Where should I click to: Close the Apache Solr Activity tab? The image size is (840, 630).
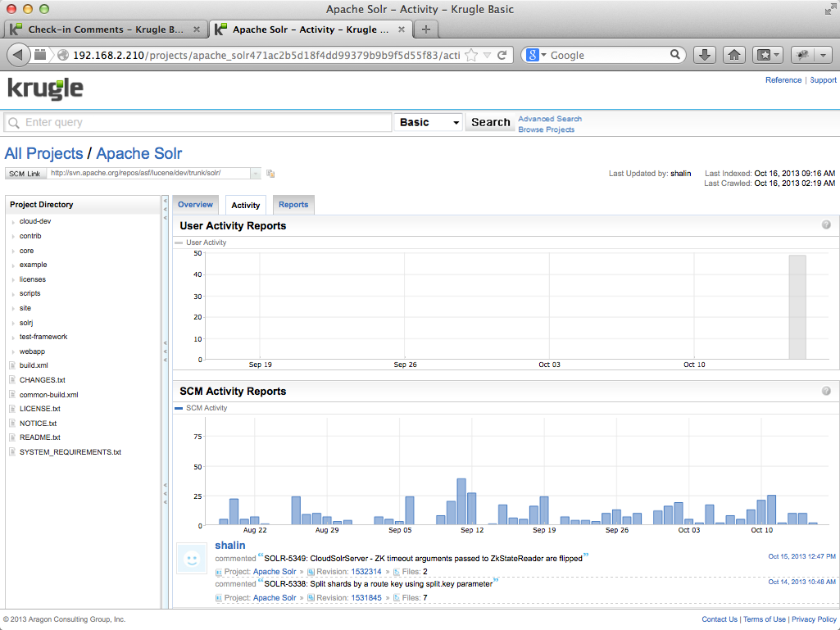(402, 29)
